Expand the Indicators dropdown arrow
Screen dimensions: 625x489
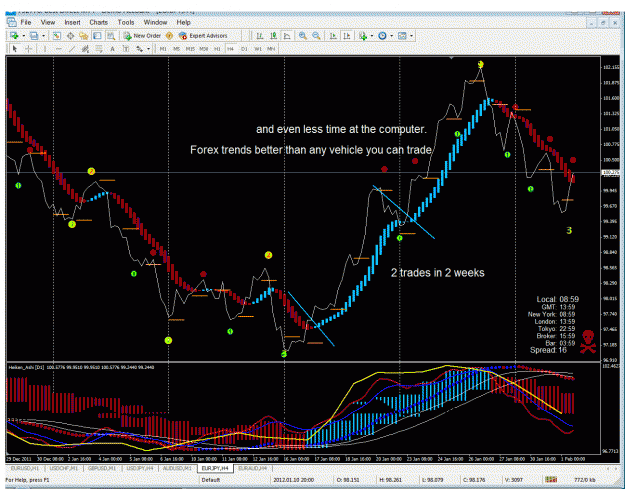coord(371,36)
